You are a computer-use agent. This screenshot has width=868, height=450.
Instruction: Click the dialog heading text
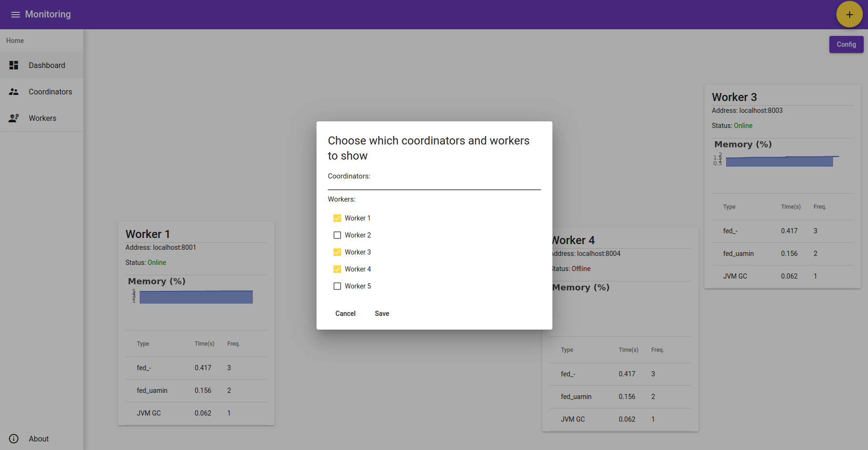(429, 148)
